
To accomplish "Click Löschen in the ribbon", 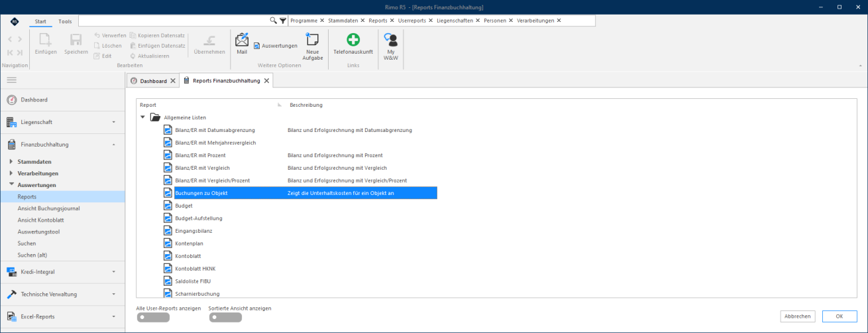I will [x=107, y=46].
